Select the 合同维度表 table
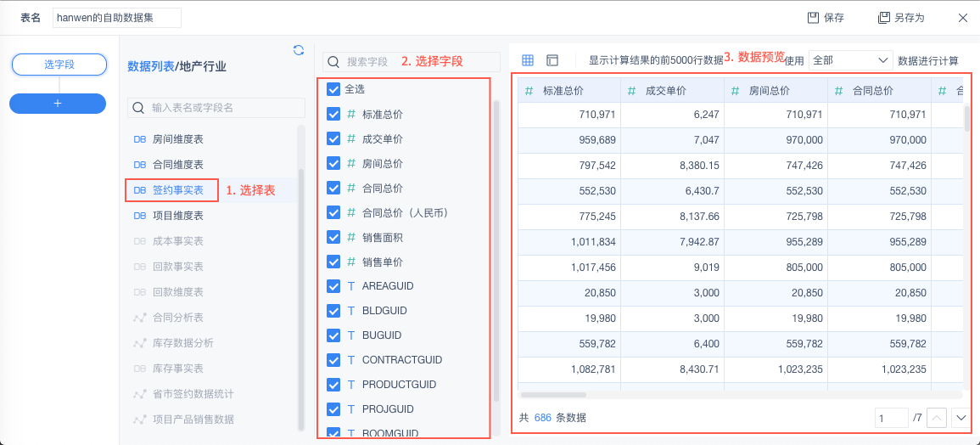 (177, 165)
